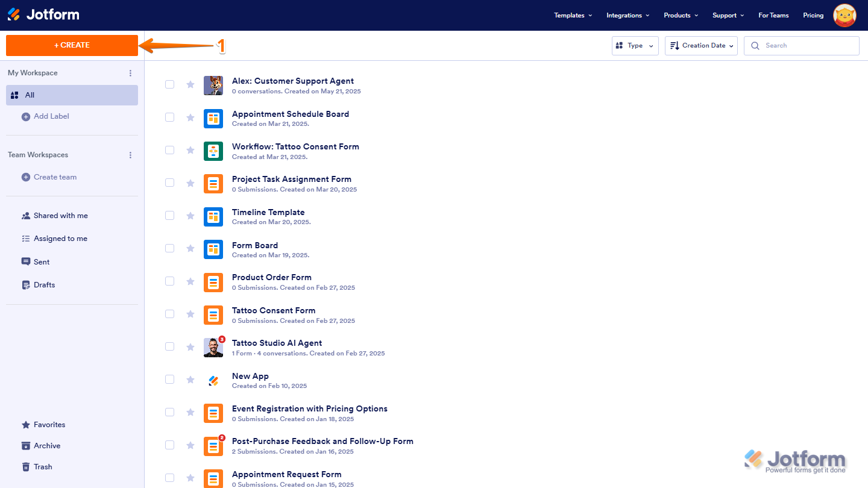Expand the Templates menu in header
The height and width of the screenshot is (488, 868).
click(x=573, y=16)
